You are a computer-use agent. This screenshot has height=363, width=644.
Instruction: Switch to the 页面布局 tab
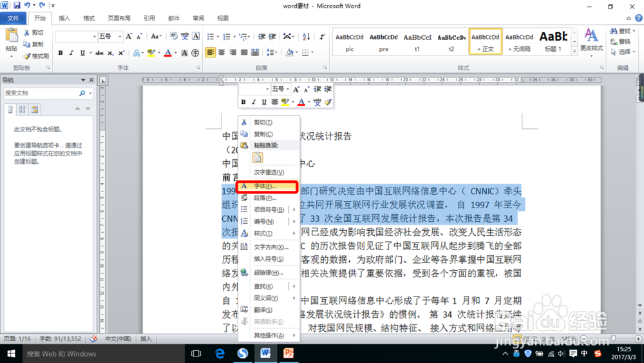click(x=118, y=18)
